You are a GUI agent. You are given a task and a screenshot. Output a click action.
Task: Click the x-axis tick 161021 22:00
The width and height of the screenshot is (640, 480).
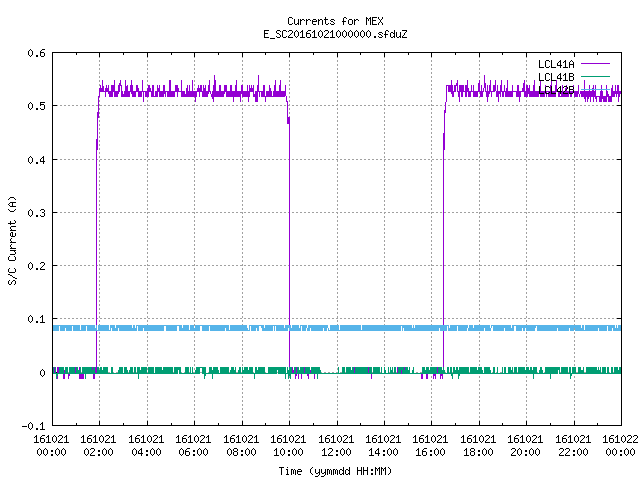pyautogui.click(x=573, y=446)
